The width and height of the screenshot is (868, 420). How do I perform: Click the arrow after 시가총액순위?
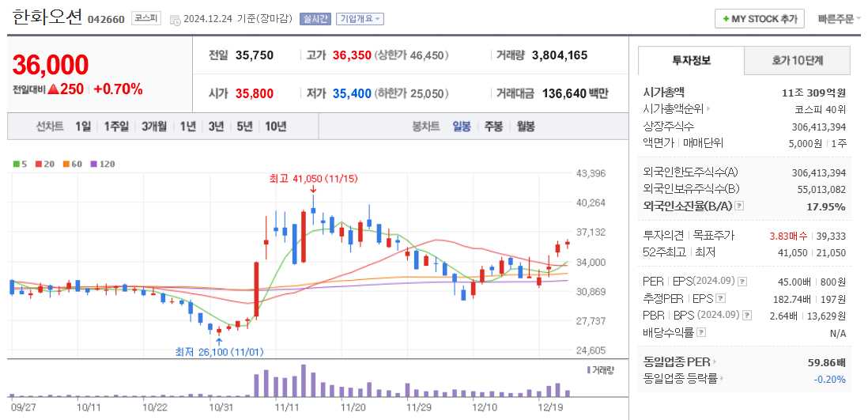(708, 109)
